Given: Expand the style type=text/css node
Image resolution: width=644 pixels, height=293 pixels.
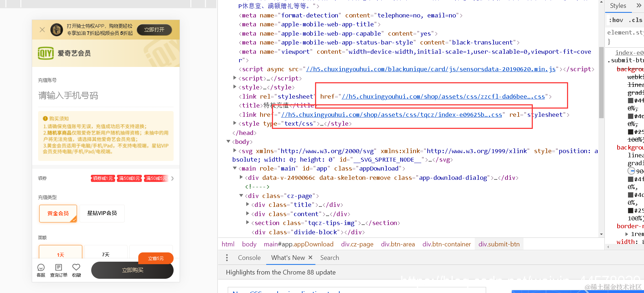Looking at the screenshot, I should coord(235,123).
